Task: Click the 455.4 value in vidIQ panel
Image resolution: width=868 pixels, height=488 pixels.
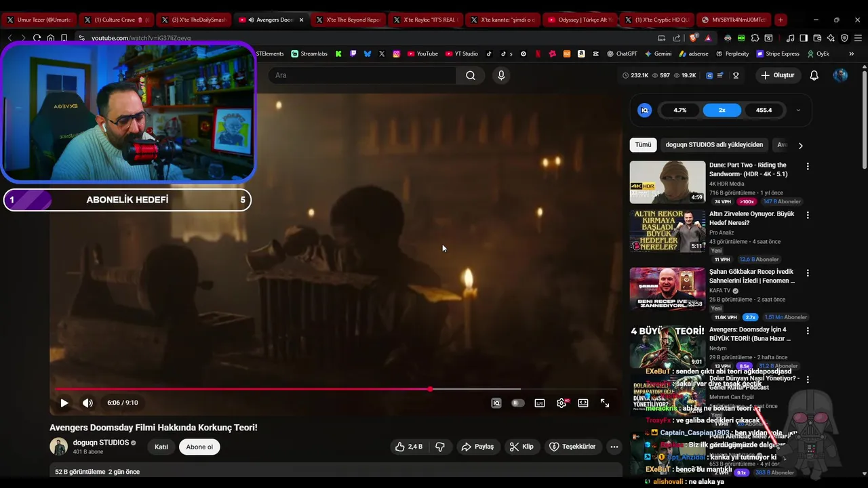Action: click(x=764, y=110)
